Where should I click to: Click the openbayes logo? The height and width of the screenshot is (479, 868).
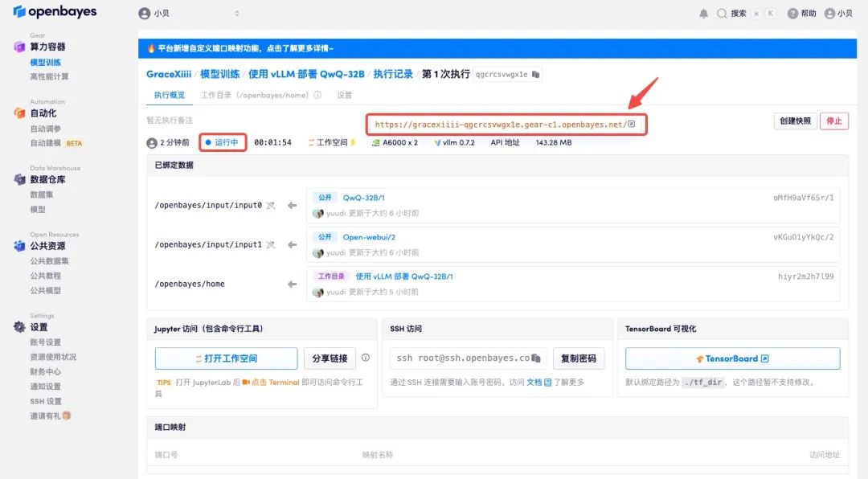(x=55, y=11)
